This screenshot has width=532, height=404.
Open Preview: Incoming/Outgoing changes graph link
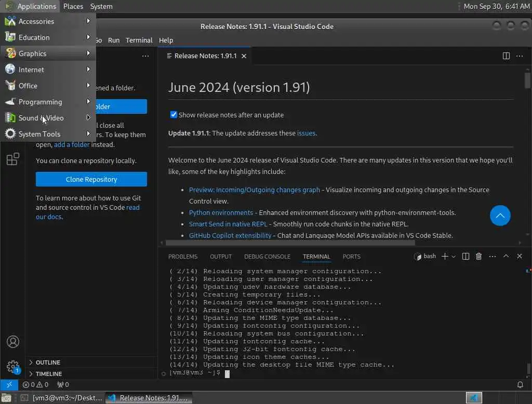[x=254, y=190]
